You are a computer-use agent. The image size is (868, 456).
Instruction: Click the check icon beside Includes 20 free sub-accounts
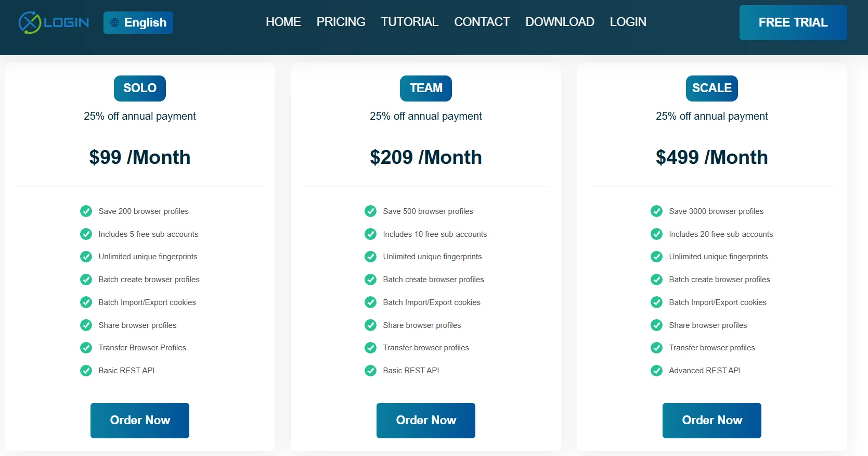(x=657, y=234)
